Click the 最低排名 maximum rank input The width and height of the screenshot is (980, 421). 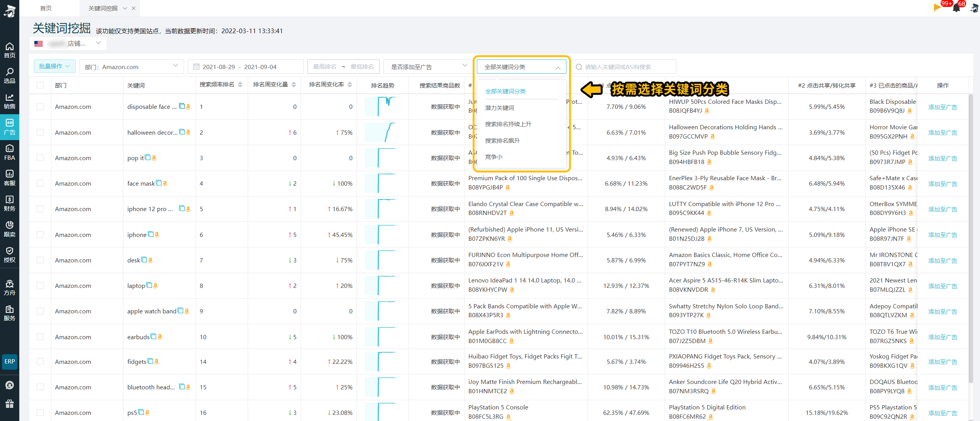click(x=362, y=67)
